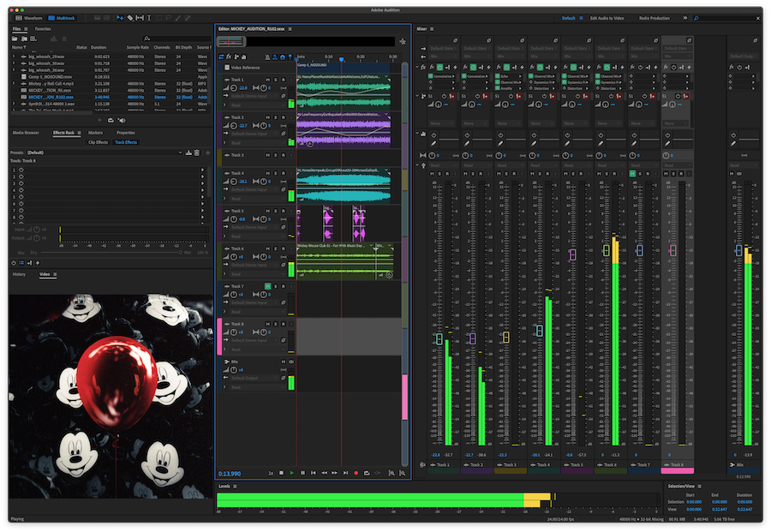Open Track 2 Read automation dropdown
This screenshot has height=532, width=771.
click(x=257, y=143)
